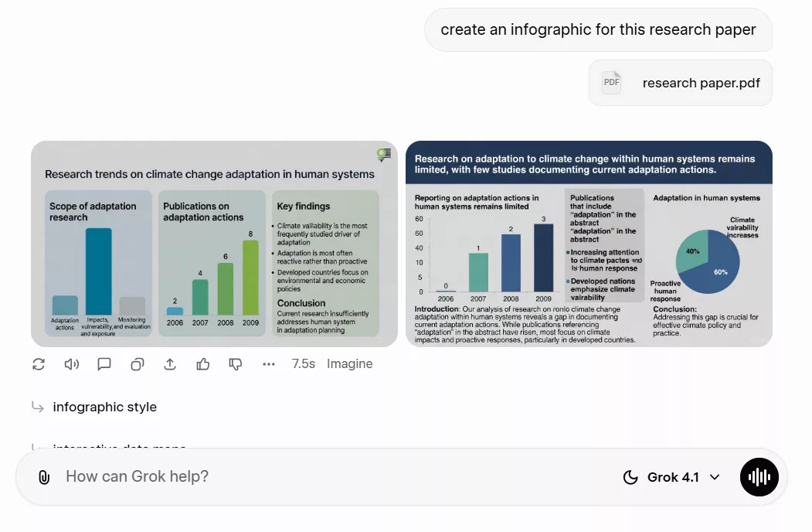Open the reply thread via the speech bubble icon

(104, 364)
